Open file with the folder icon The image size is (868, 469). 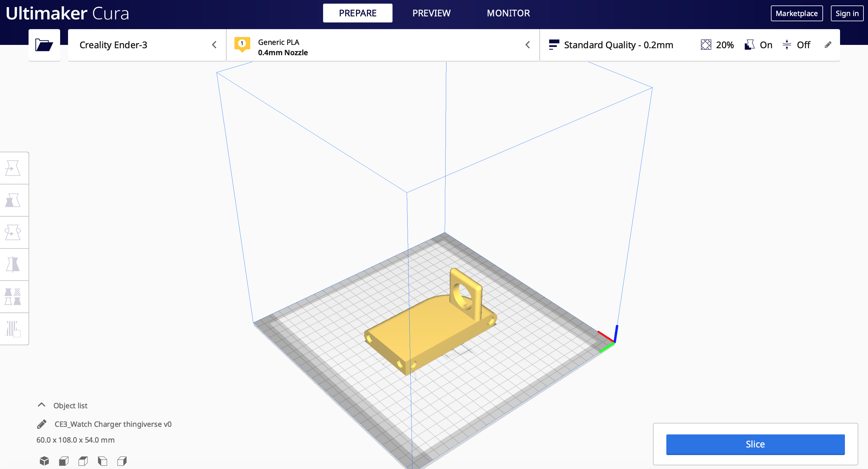44,45
